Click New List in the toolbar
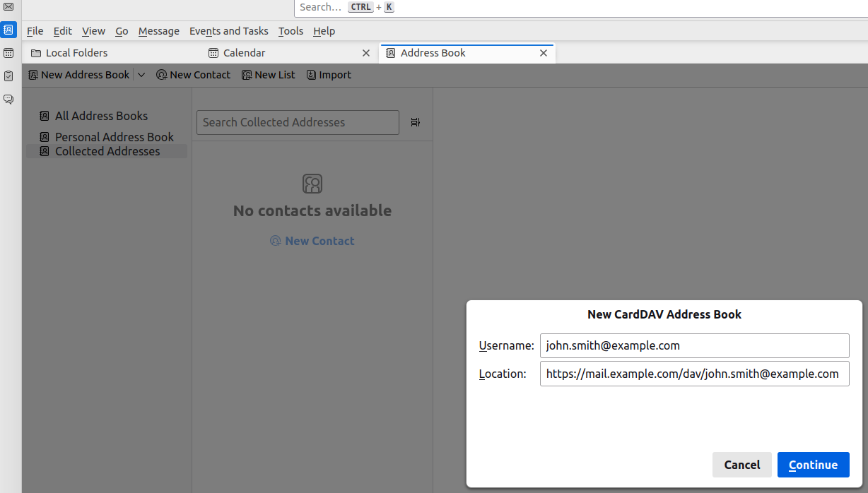868x493 pixels. point(269,75)
